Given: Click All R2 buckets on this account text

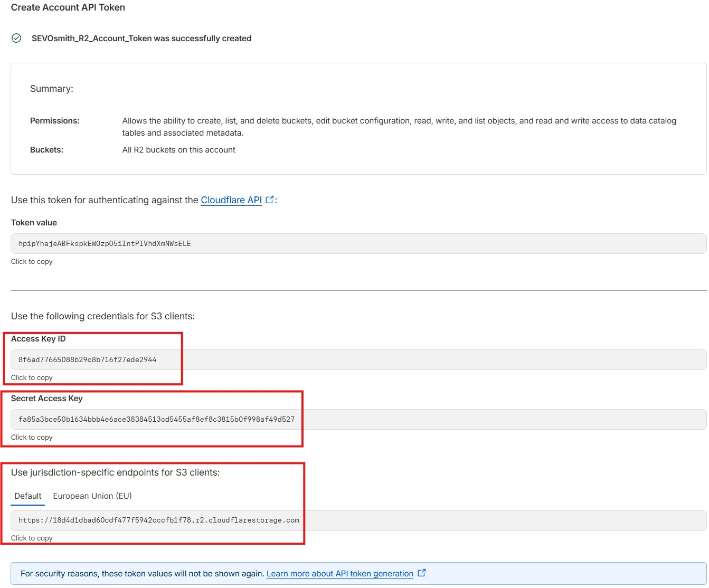Looking at the screenshot, I should click(179, 150).
